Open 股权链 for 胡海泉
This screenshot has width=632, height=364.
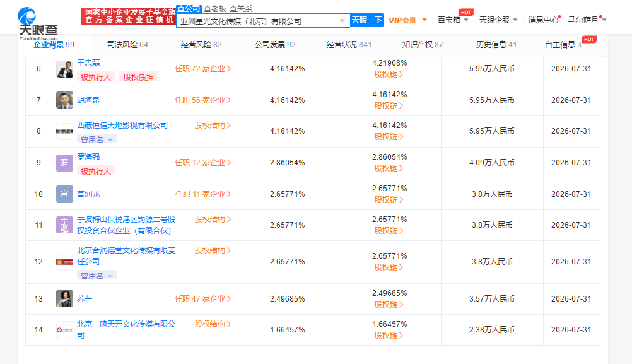(389, 105)
